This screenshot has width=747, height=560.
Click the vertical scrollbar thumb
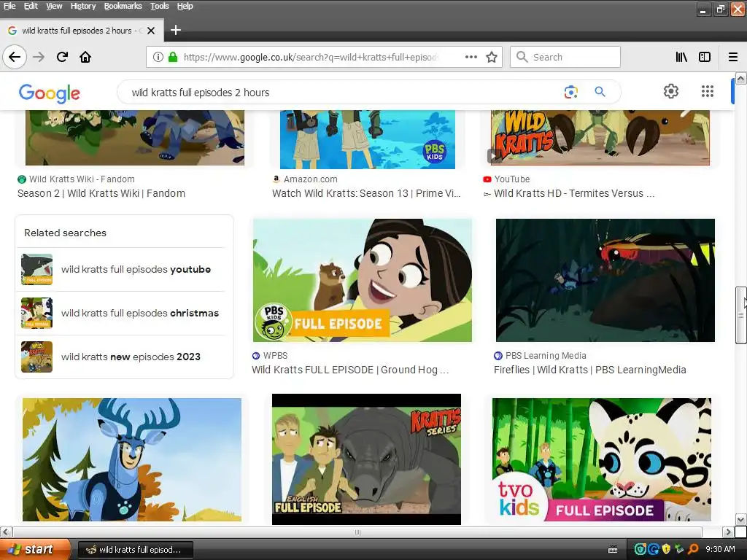pyautogui.click(x=741, y=315)
